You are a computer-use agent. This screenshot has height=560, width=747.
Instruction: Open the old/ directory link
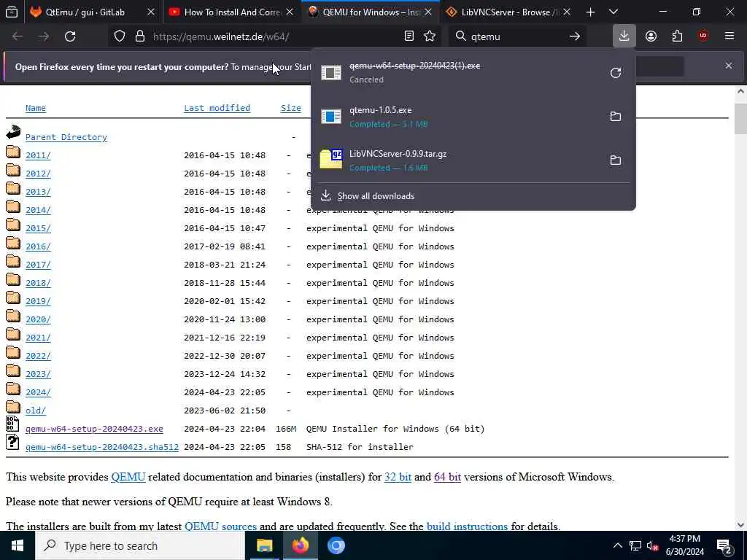click(x=36, y=411)
